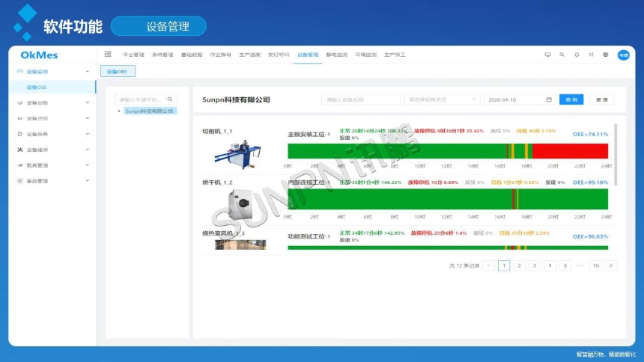Click the 载具管理 sidebar icon
This screenshot has width=644, height=362.
click(x=19, y=165)
